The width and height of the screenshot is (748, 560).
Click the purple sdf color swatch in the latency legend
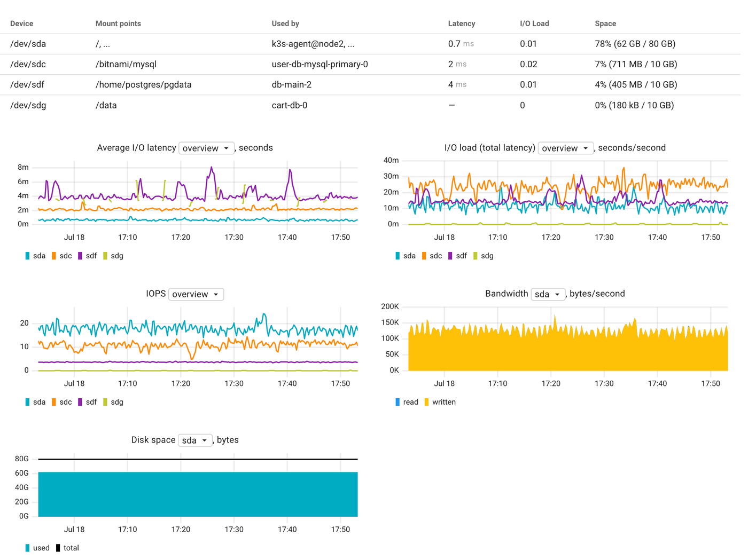click(80, 256)
